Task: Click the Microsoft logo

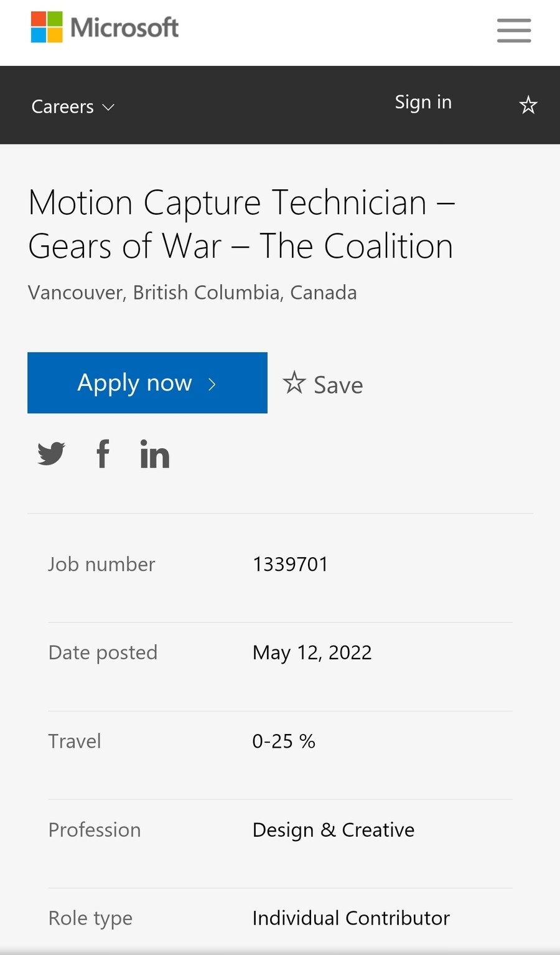Action: point(105,27)
